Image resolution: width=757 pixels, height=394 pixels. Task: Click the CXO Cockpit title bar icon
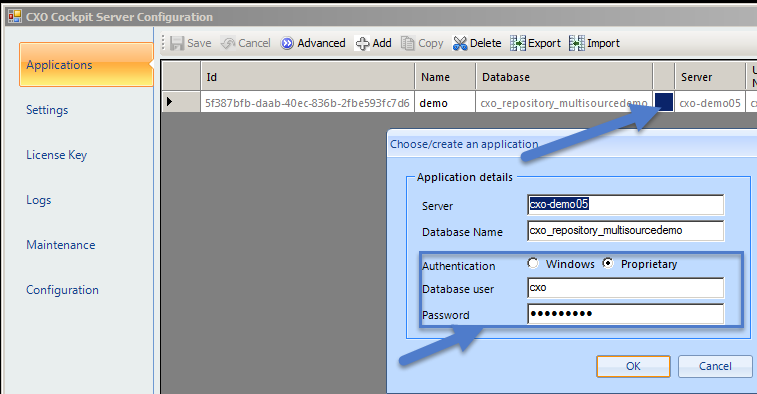pos(15,16)
